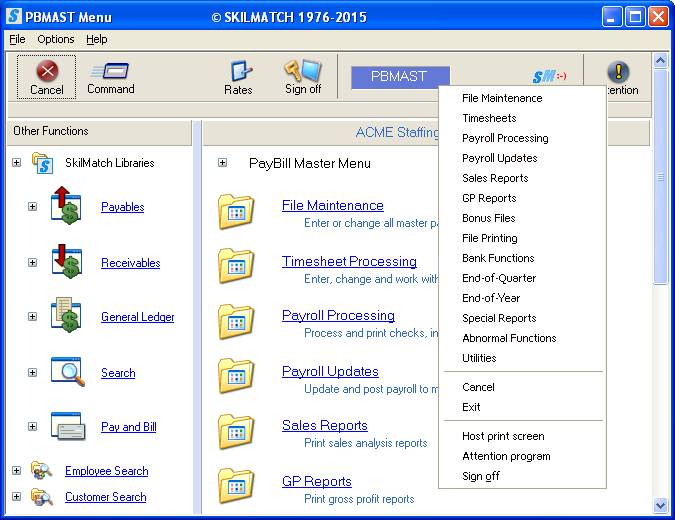Choose Timesheets in the popup menu
The width and height of the screenshot is (675, 520).
click(x=522, y=118)
